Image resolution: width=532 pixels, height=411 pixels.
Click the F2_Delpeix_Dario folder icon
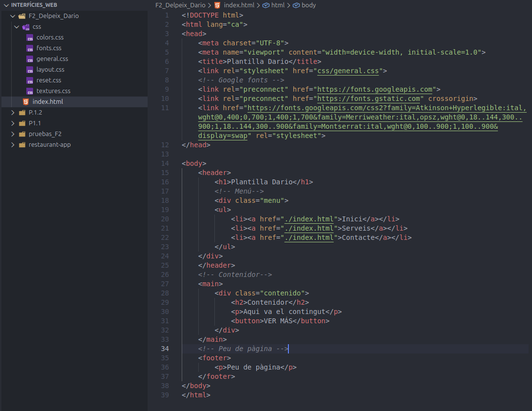point(22,16)
